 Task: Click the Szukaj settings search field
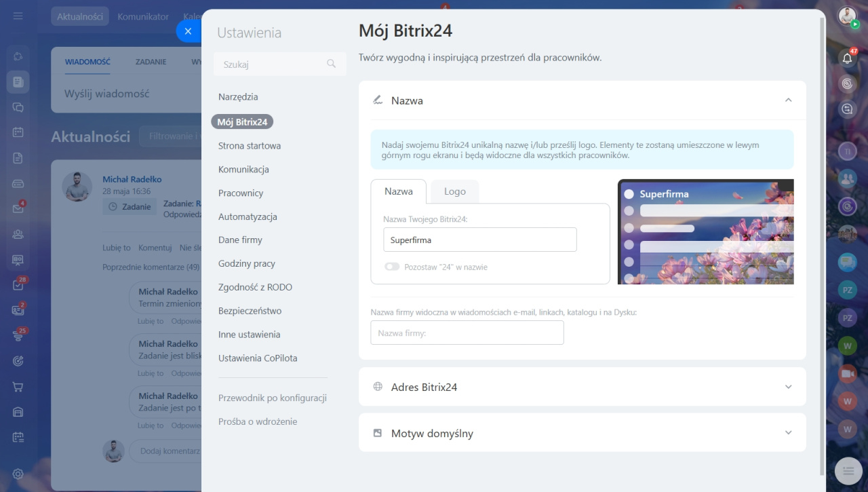point(279,64)
